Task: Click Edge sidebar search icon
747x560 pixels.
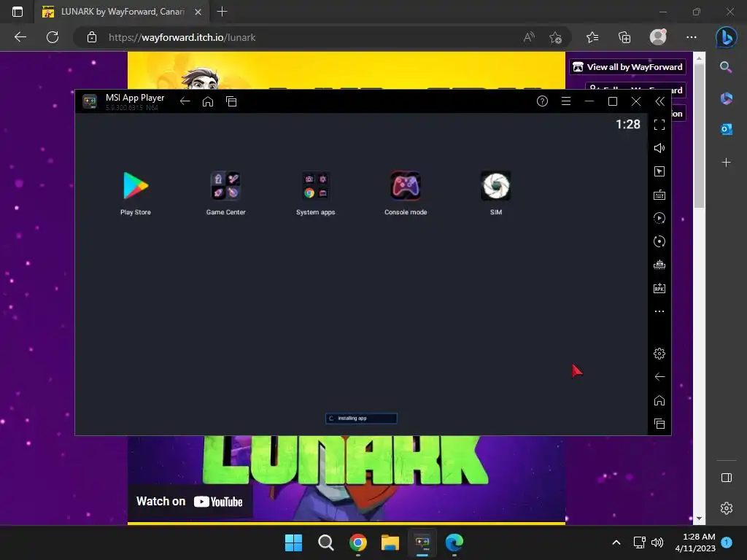Action: tap(726, 67)
